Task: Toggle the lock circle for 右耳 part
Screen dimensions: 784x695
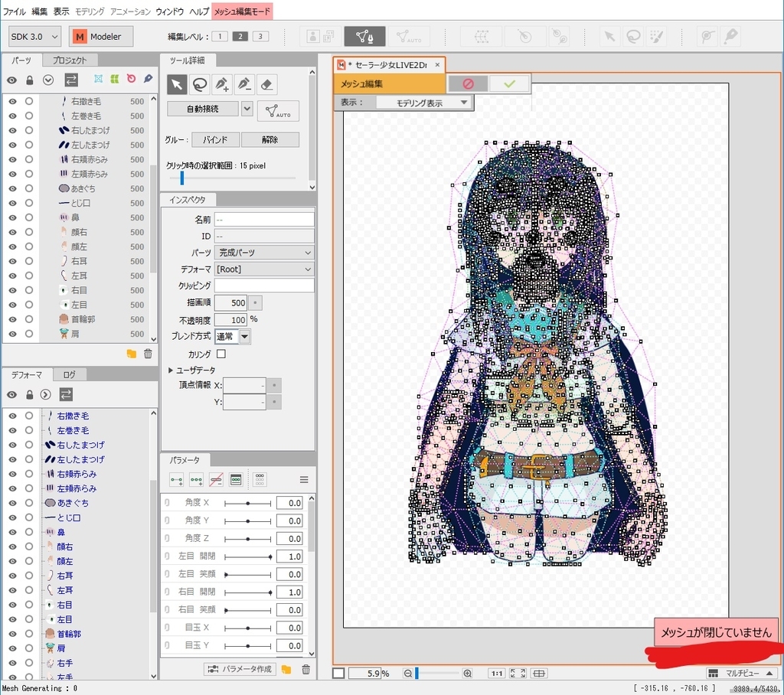Action: [x=29, y=261]
